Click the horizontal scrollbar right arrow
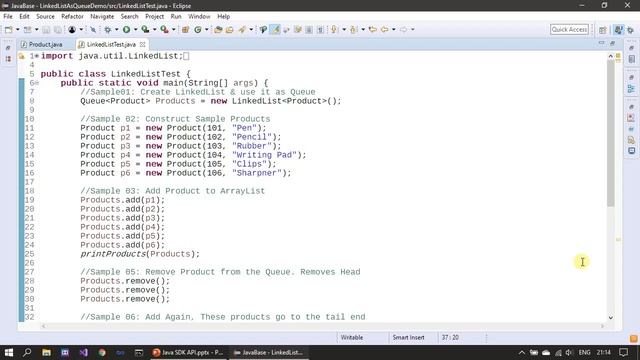Viewport: 640px width, 360px height. (602, 326)
